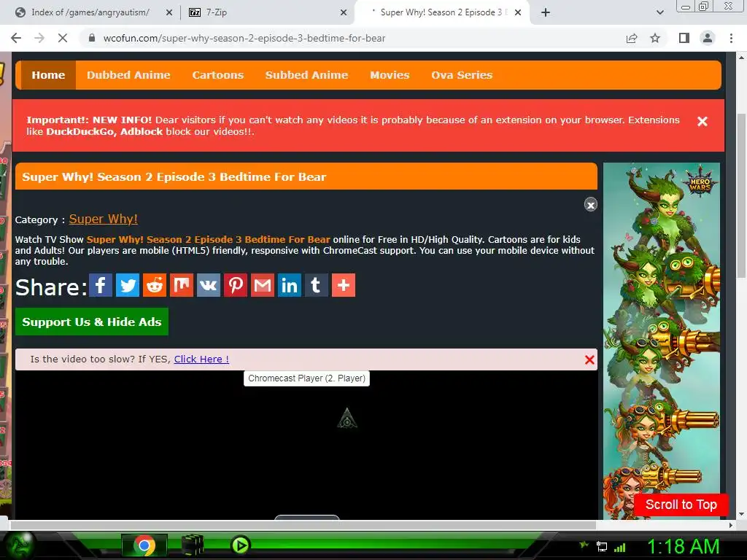The image size is (747, 560).
Task: Share on Tumblr icon
Action: click(317, 285)
